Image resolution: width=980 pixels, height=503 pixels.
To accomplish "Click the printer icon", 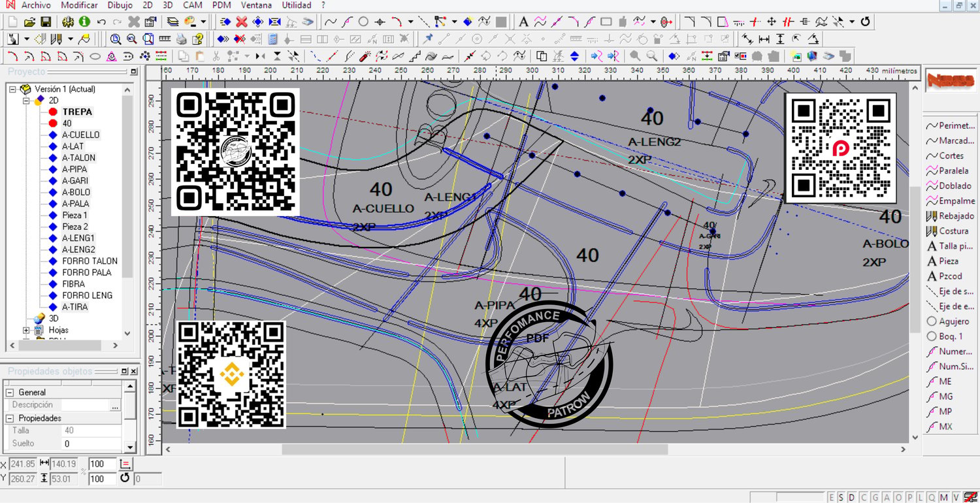I will (181, 39).
